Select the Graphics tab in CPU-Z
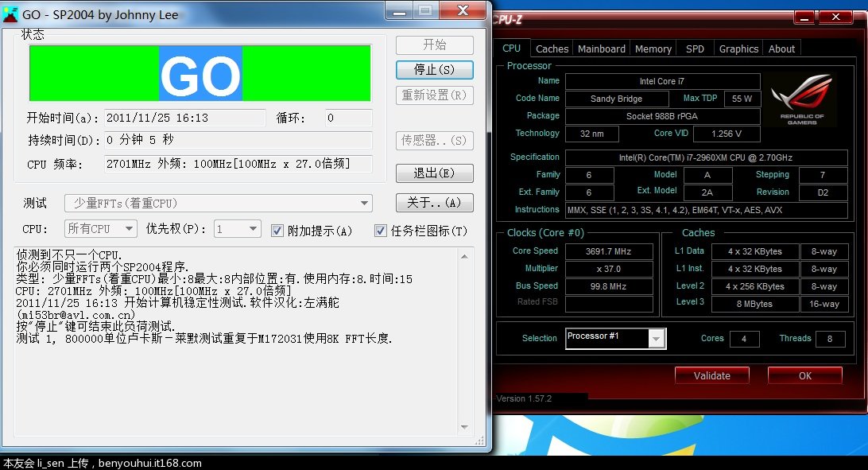The width and height of the screenshot is (868, 470). click(738, 49)
